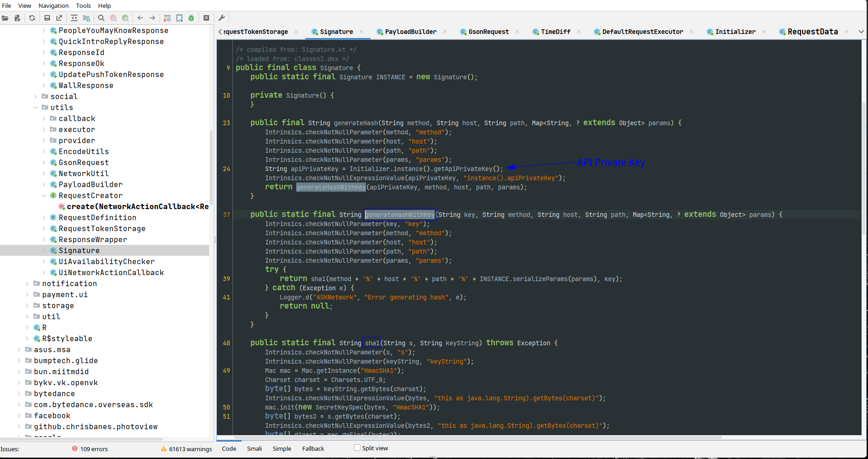Open Class search with pink magnifier icon
Image resolution: width=868 pixels, height=459 pixels.
pyautogui.click(x=113, y=18)
